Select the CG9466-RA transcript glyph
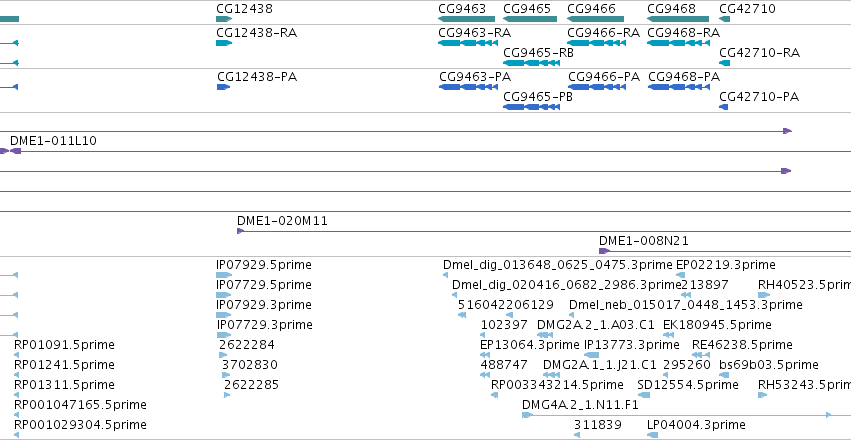The height and width of the screenshot is (440, 851). (596, 43)
